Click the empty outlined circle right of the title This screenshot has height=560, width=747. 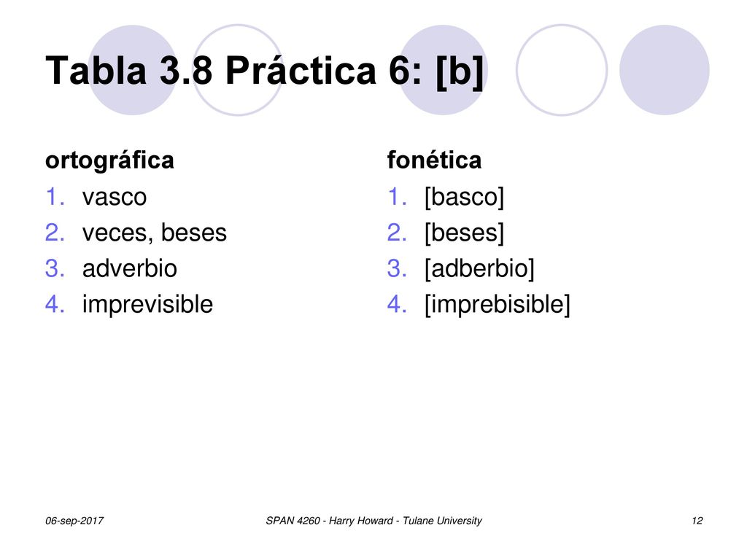562,70
